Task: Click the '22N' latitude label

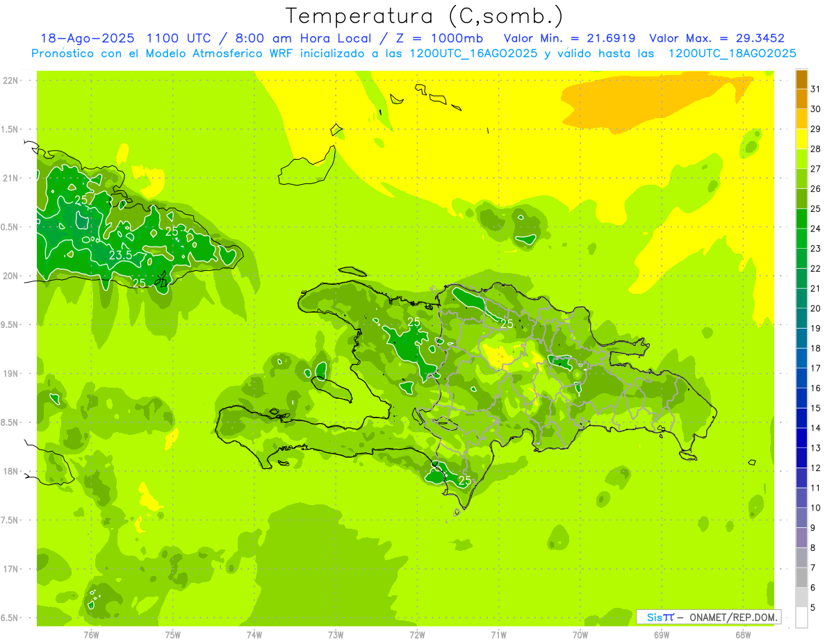Action: click(x=12, y=81)
